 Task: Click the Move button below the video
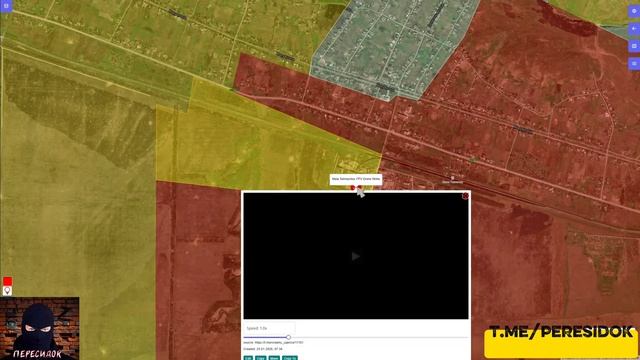point(274,358)
